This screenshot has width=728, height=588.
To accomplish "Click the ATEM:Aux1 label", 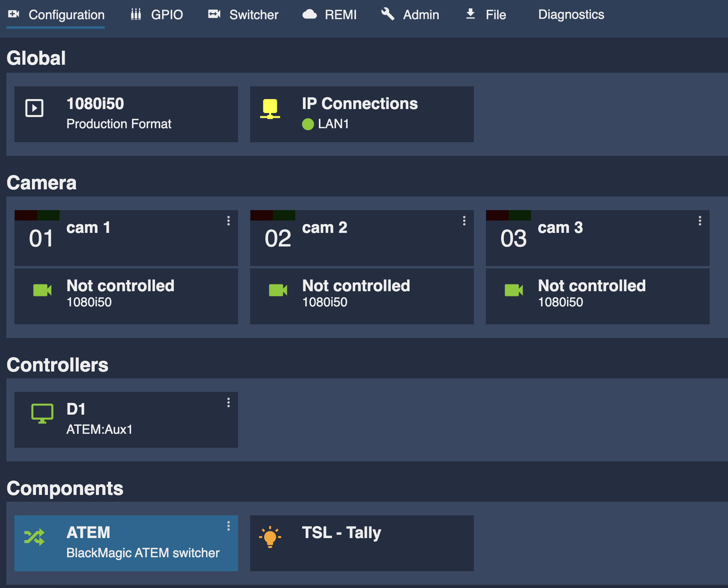I will pyautogui.click(x=99, y=429).
